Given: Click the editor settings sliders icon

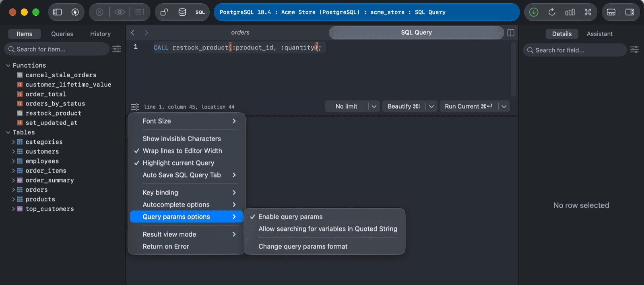Looking at the screenshot, I should click(135, 107).
